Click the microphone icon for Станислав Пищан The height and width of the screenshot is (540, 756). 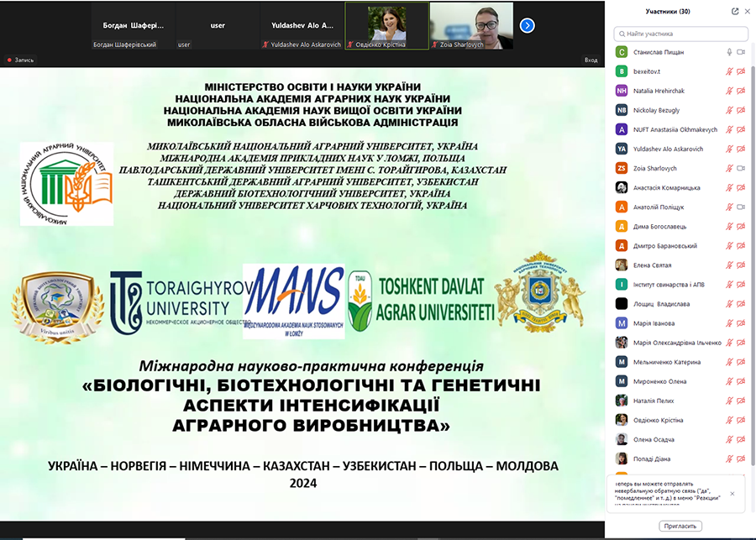pyautogui.click(x=729, y=52)
